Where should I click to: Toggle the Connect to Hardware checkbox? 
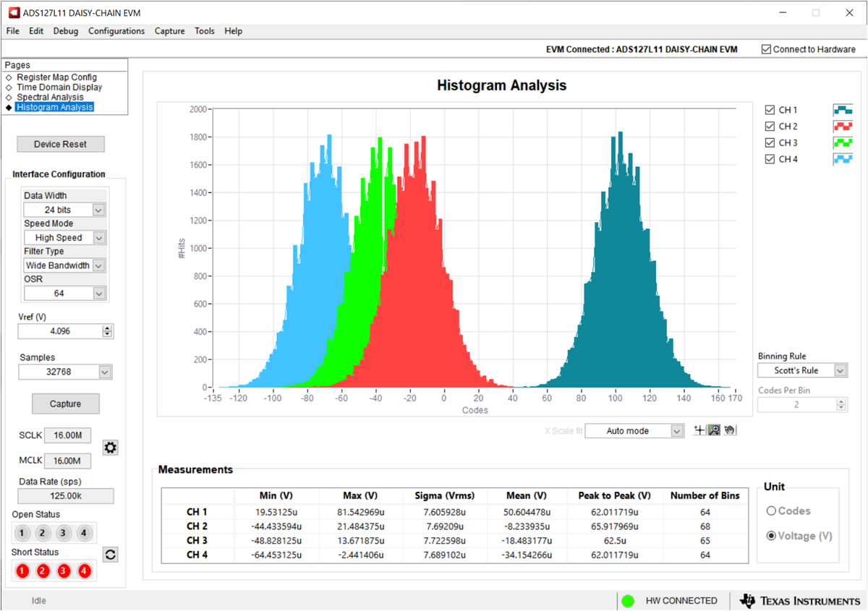pos(767,49)
